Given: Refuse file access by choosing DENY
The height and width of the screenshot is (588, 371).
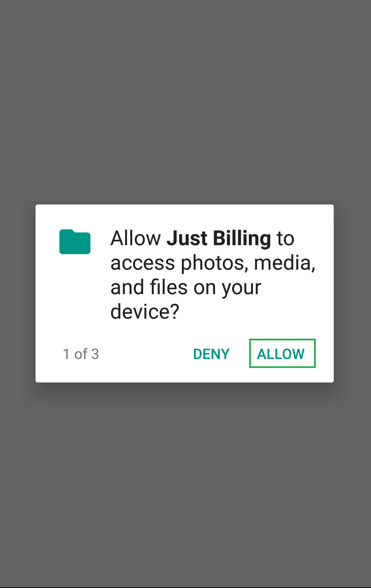Looking at the screenshot, I should tap(211, 354).
